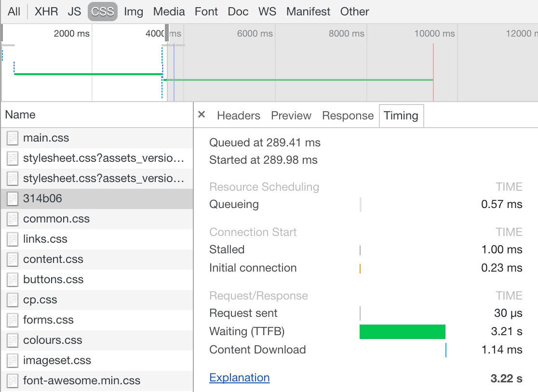
Task: Click the main.css file icon
Action: [x=13, y=138]
